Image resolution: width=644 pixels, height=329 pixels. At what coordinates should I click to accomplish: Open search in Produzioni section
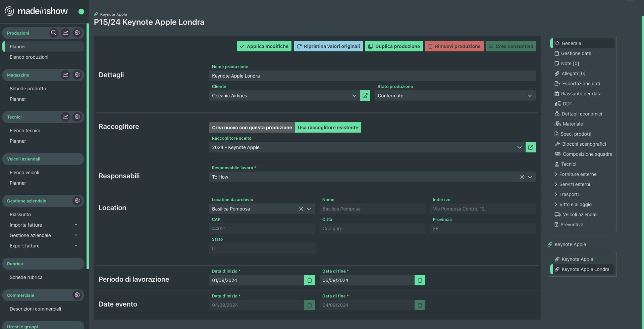[53, 33]
